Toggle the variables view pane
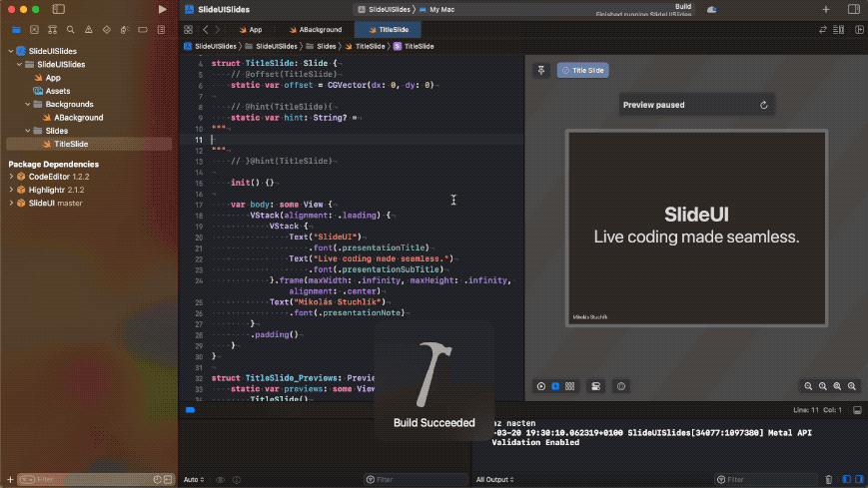 (x=847, y=480)
